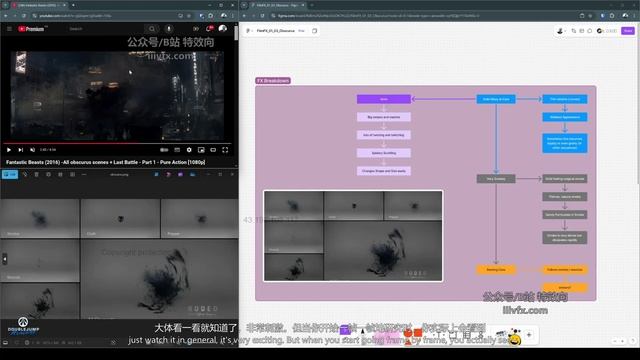Enter fullscreen in YouTube player

point(225,150)
